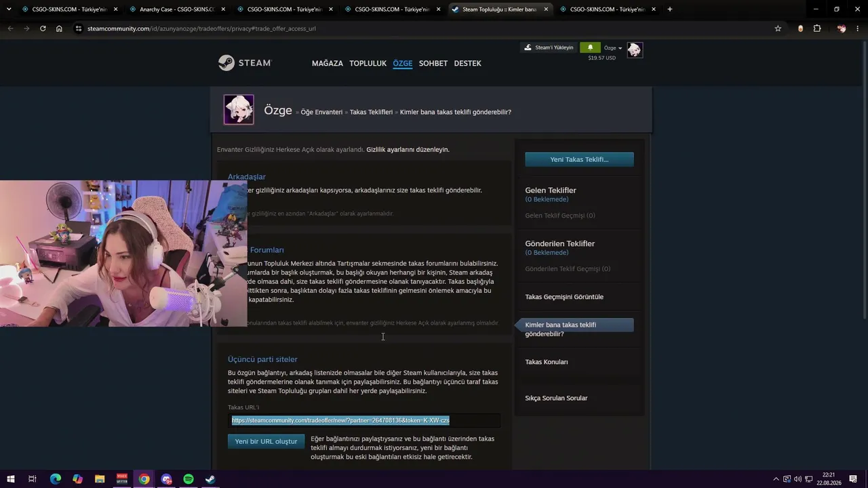Go to the browser home page
This screenshot has height=488, width=868.
tap(59, 28)
